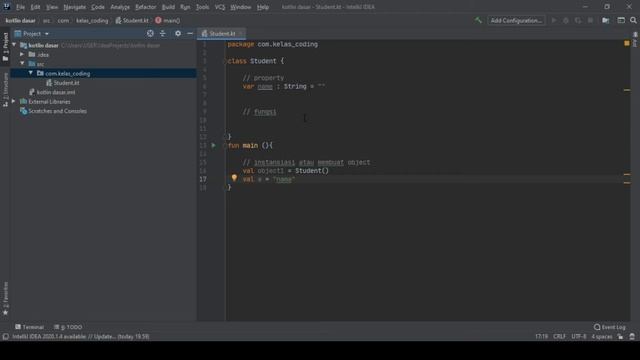The image size is (640, 360).
Task: Click Add Configuration button
Action: coord(516,20)
